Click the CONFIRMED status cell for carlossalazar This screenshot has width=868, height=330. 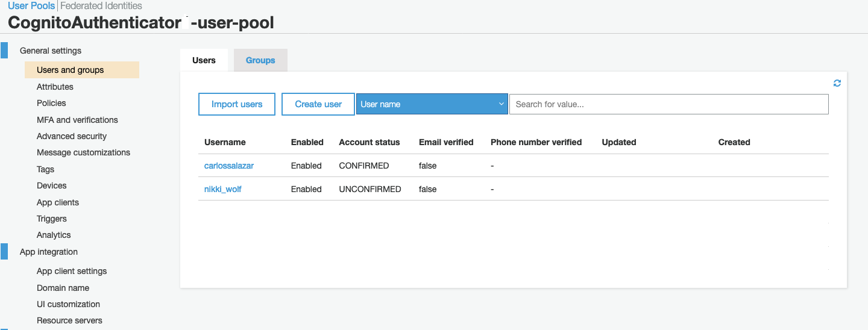coord(364,166)
